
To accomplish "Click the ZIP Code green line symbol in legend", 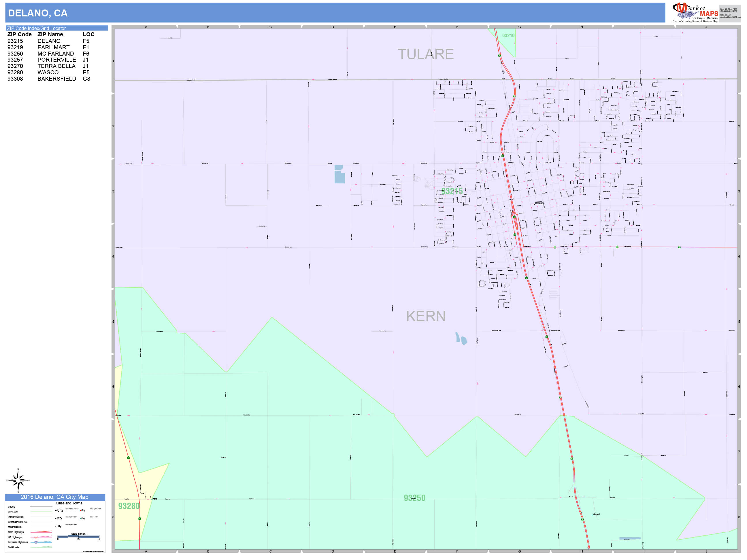I will click(41, 512).
